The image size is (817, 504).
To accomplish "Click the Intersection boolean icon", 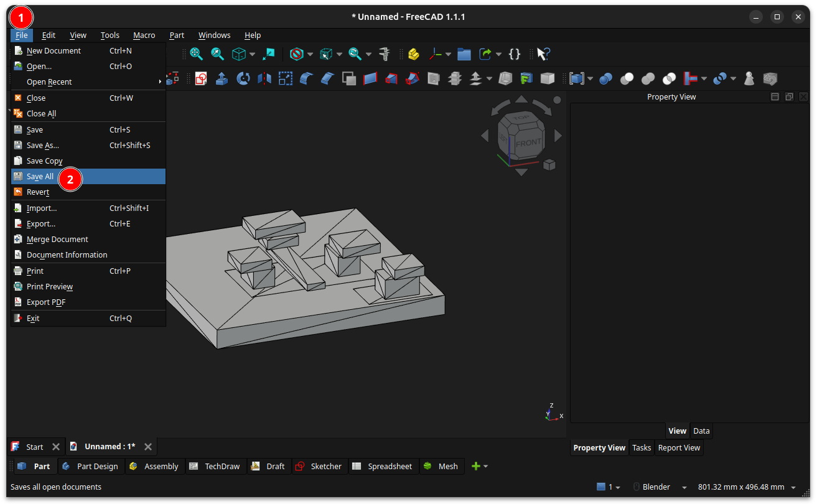I will (x=669, y=78).
